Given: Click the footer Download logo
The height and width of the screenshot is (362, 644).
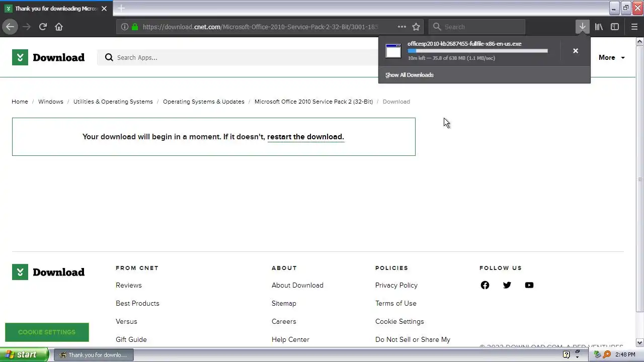Looking at the screenshot, I should pyautogui.click(x=48, y=272).
